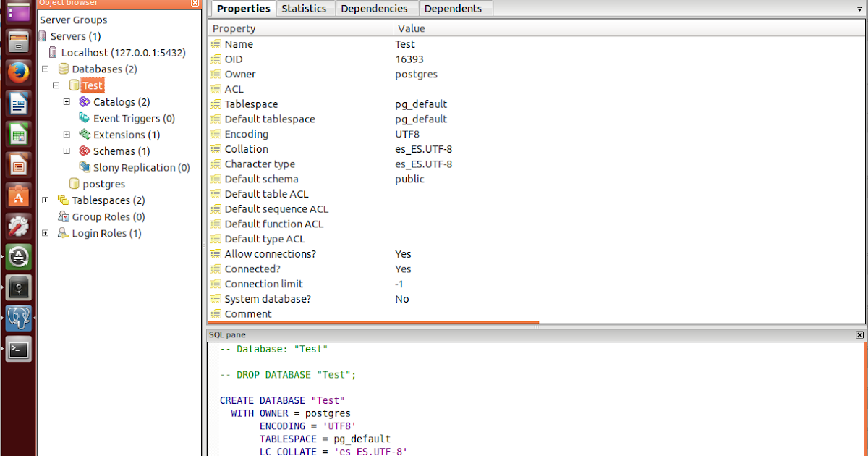
Task: Click the icon beside the Comment property
Action: point(215,314)
